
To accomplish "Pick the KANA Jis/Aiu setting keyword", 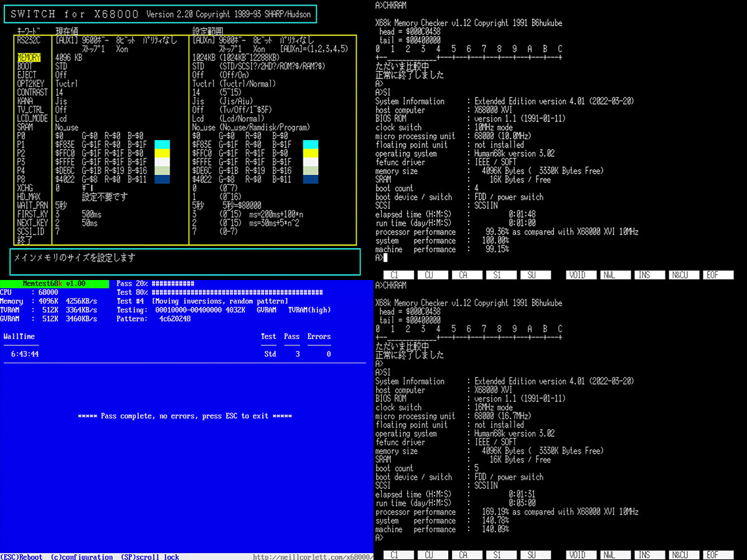I will tap(25, 101).
